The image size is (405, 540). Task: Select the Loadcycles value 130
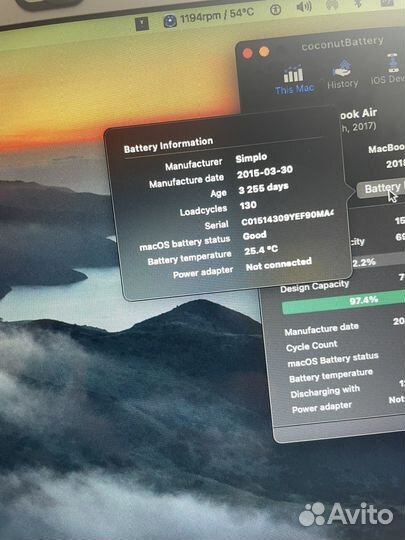[x=248, y=205]
